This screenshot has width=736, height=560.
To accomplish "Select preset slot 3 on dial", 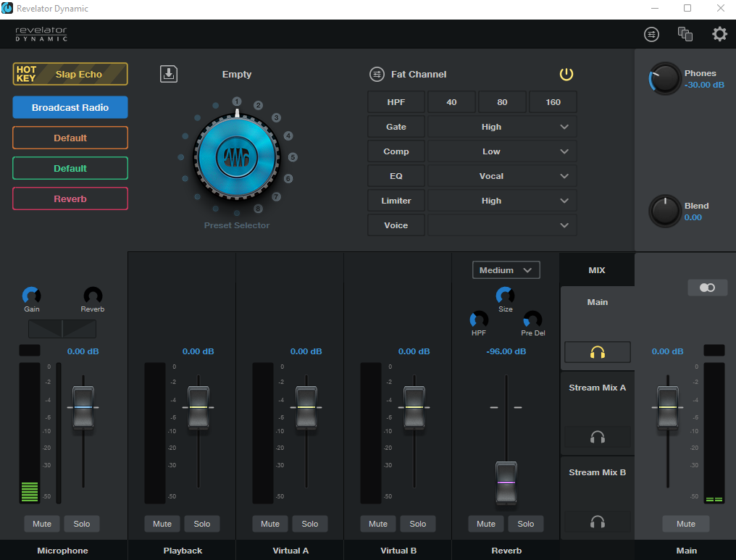I will pyautogui.click(x=277, y=117).
